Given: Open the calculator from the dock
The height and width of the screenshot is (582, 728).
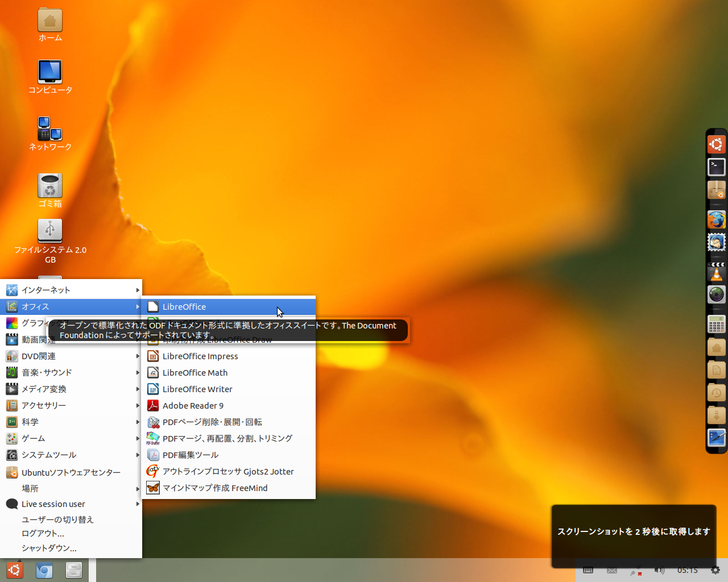Looking at the screenshot, I should pyautogui.click(x=717, y=325).
